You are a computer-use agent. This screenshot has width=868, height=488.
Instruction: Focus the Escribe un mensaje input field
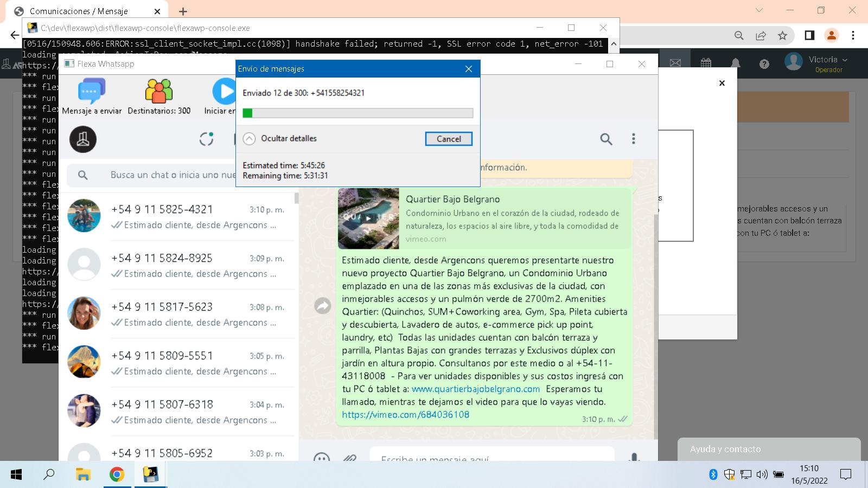[492, 454]
